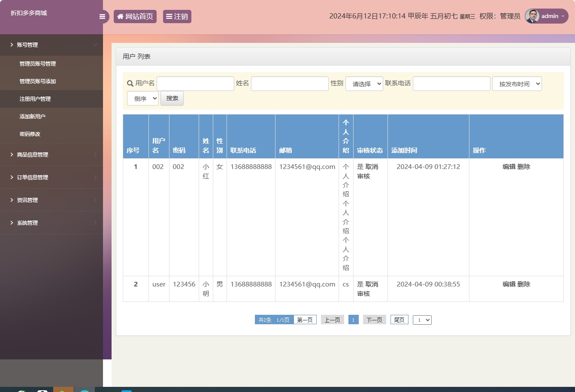
Task: Open the 倒序 order dropdown
Action: 142,98
